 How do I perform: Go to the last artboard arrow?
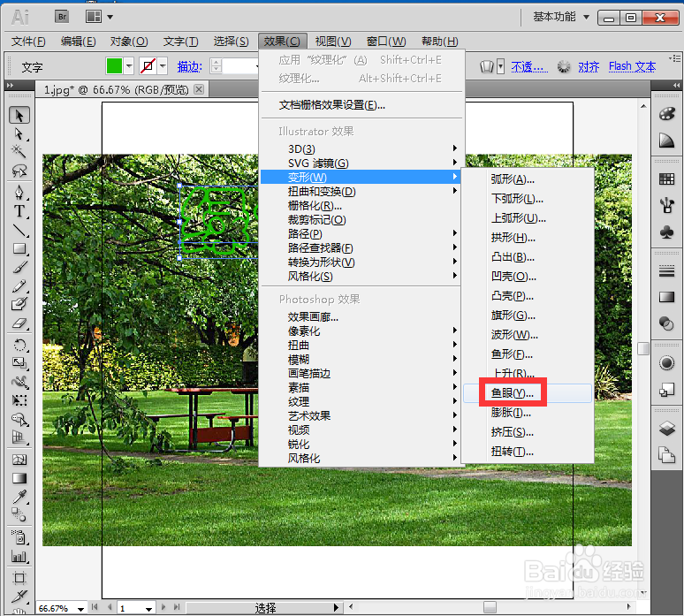click(x=177, y=607)
